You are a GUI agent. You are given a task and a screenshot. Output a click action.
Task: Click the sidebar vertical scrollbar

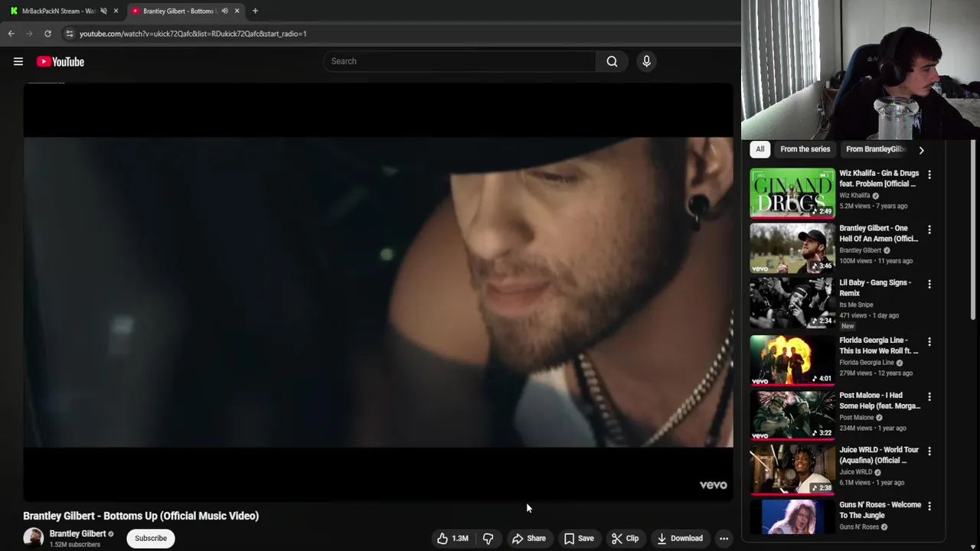(974, 230)
